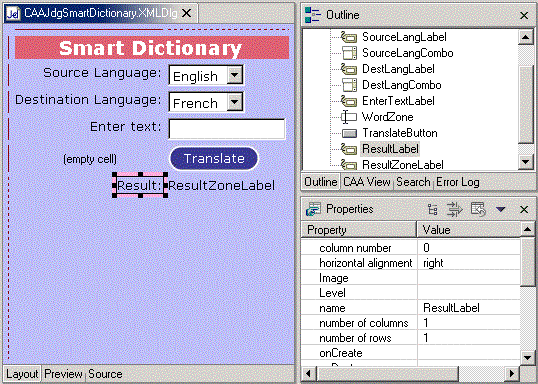The width and height of the screenshot is (538, 384).
Task: Click the Enter text input field
Action: [227, 129]
